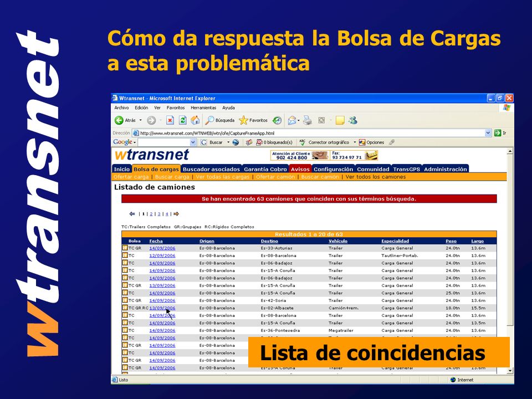Sort by the Fecha column header

pyautogui.click(x=156, y=241)
